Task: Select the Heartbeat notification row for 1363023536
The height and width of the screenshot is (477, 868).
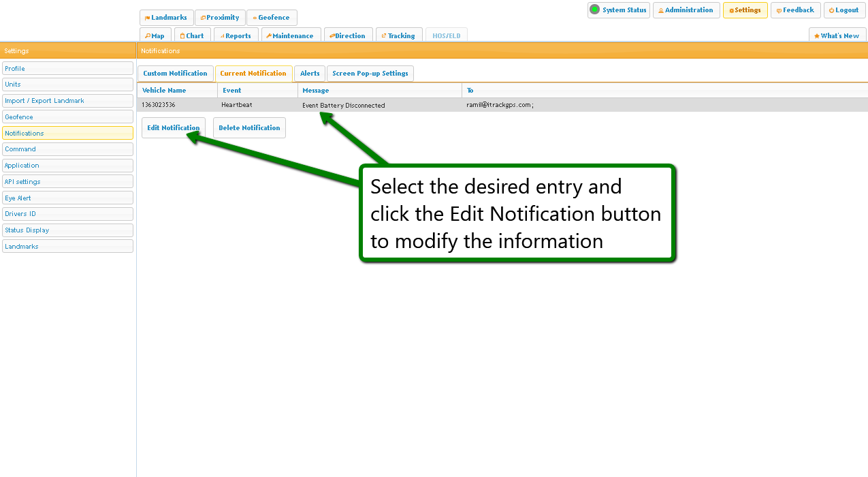Action: (237, 105)
